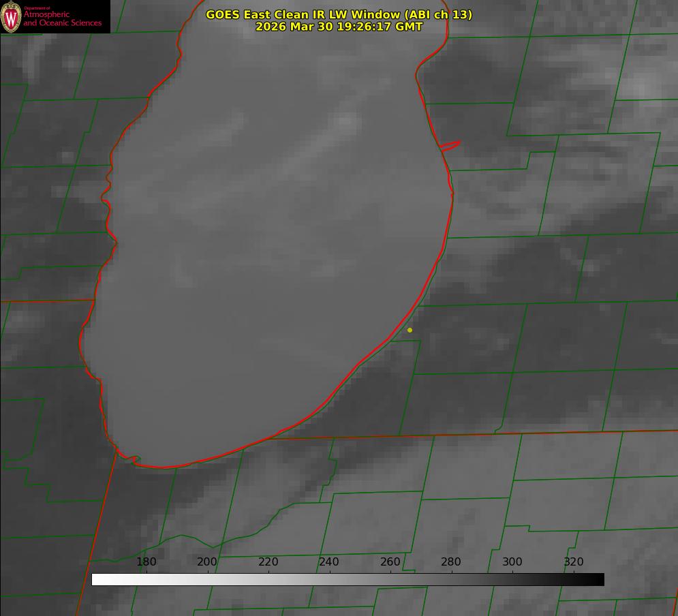
Task: Open the Atmospheric and Oceanic Sciences link
Action: point(62,19)
